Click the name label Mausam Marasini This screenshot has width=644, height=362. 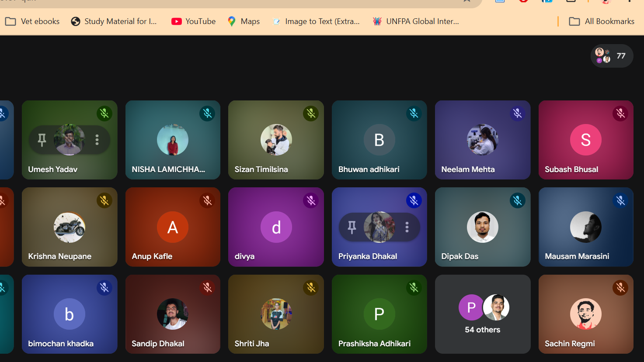[577, 256]
